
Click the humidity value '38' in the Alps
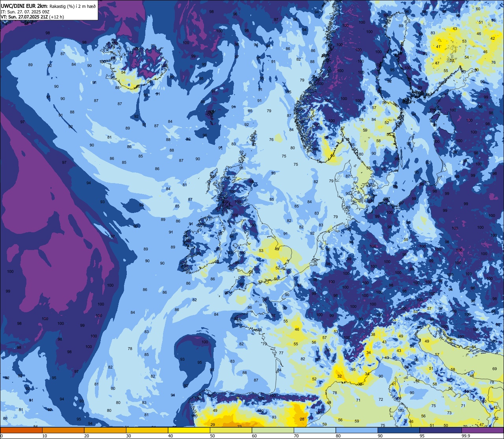(x=373, y=334)
